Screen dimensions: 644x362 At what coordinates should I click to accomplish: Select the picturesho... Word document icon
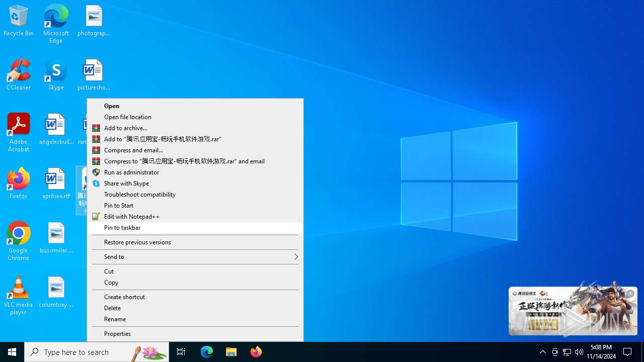point(94,75)
